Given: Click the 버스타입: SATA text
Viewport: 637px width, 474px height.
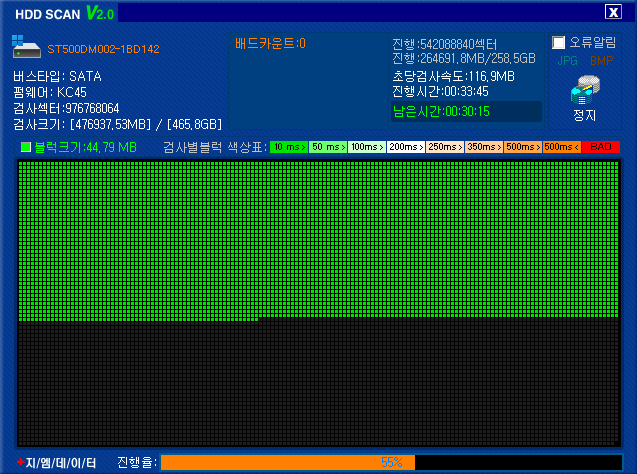Looking at the screenshot, I should tap(57, 76).
